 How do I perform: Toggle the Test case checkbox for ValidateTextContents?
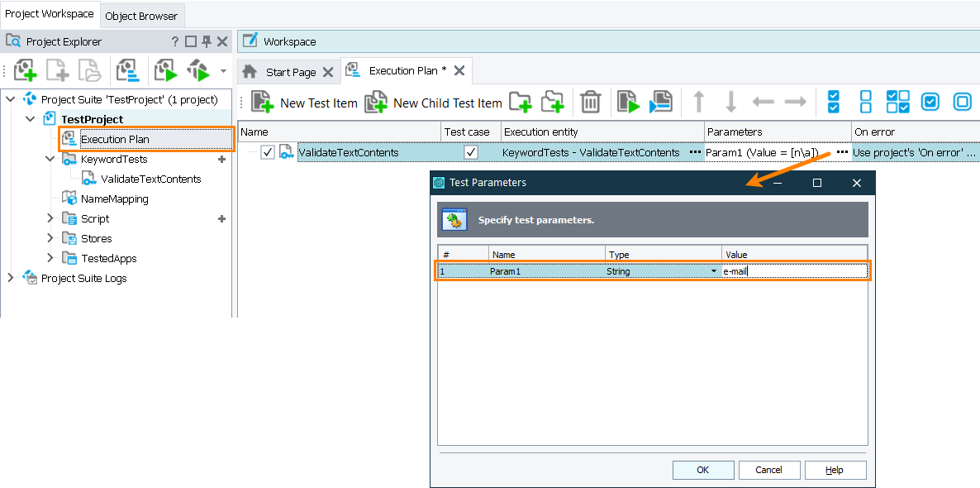[470, 152]
